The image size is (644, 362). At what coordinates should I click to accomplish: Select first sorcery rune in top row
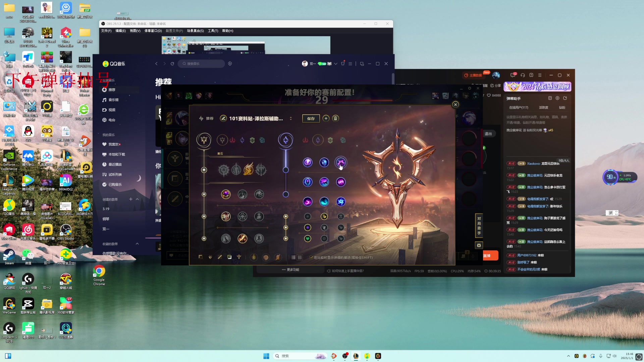coord(308,162)
